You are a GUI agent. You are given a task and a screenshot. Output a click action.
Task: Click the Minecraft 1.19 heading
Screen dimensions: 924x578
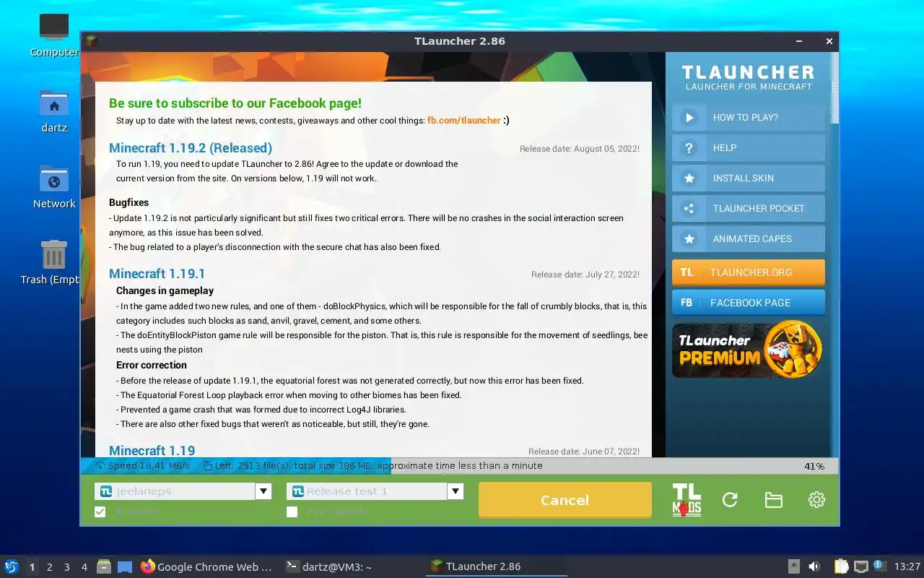click(x=152, y=451)
